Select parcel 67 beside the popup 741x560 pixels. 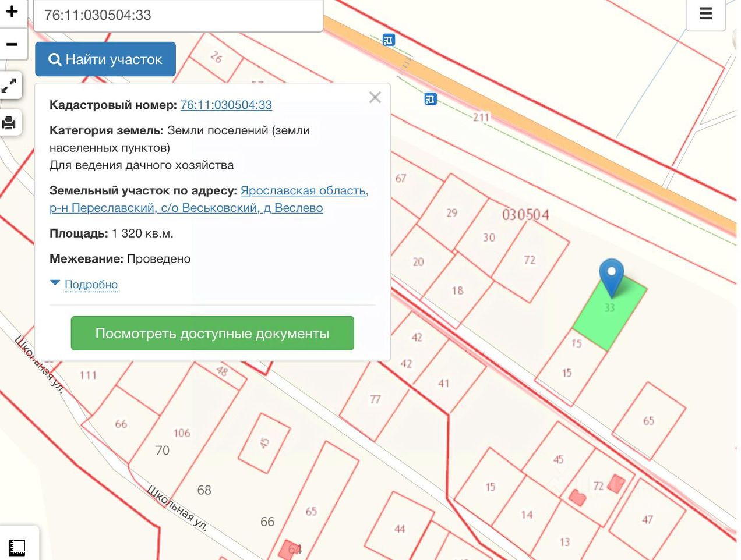coord(401,178)
